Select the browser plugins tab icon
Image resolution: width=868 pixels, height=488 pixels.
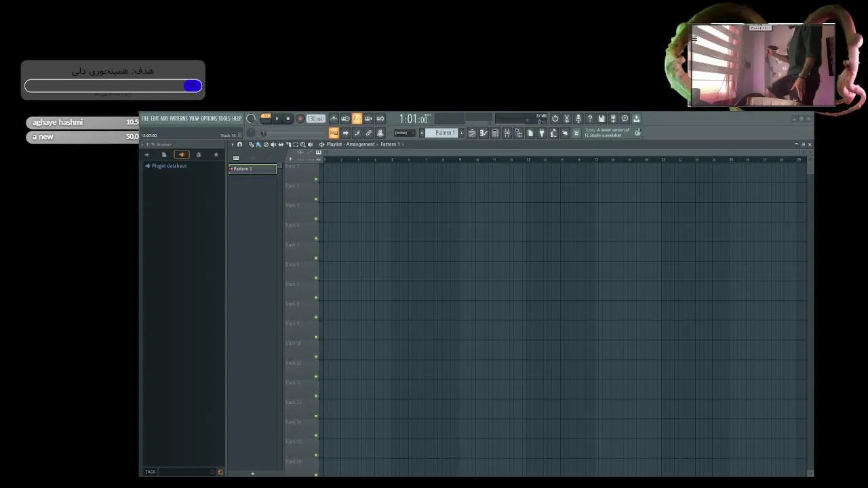(x=181, y=155)
